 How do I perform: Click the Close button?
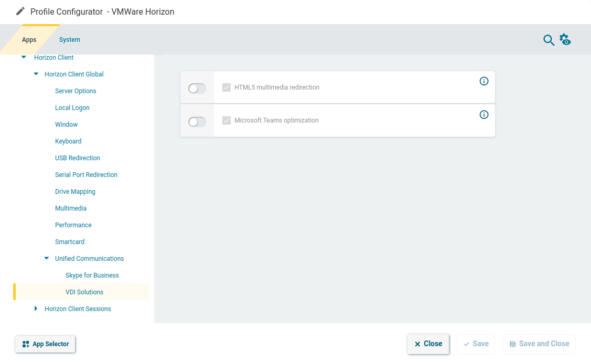coord(428,344)
